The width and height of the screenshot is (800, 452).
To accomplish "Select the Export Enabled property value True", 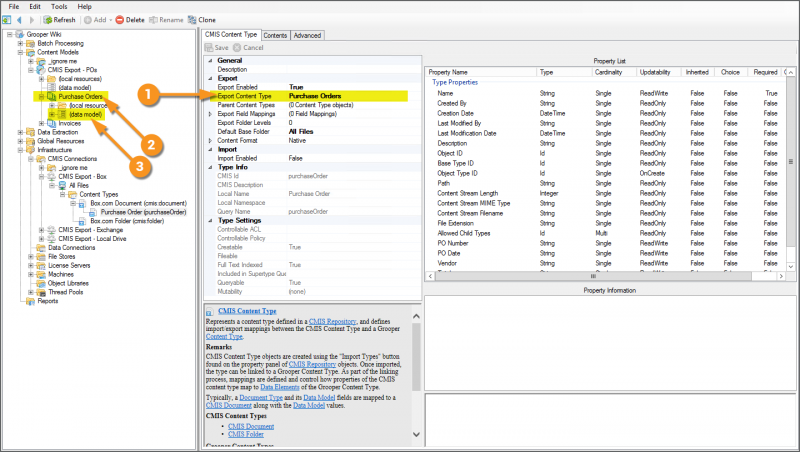I will click(x=296, y=88).
